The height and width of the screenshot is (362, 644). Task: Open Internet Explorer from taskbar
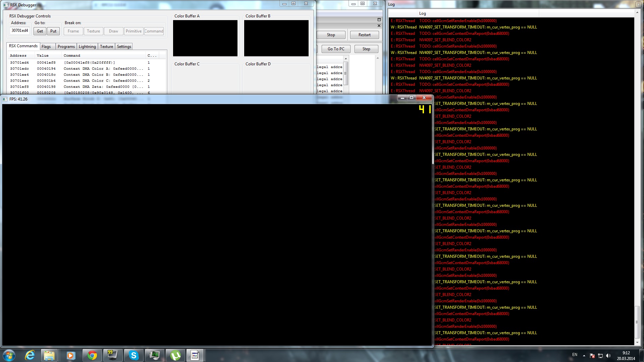tap(30, 355)
